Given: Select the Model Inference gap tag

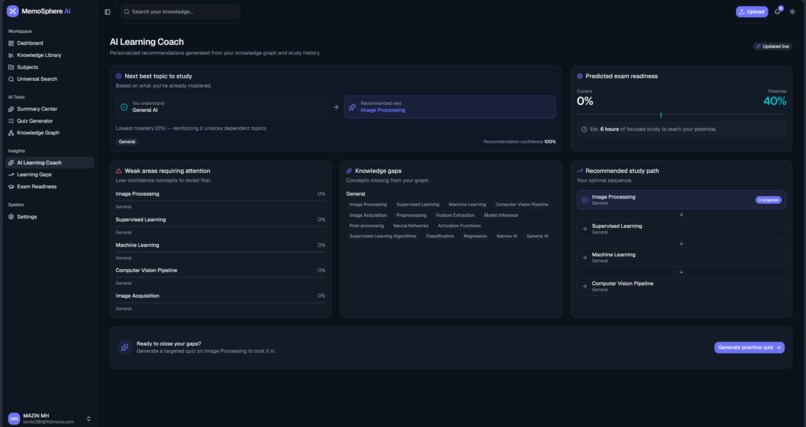Looking at the screenshot, I should tap(501, 215).
